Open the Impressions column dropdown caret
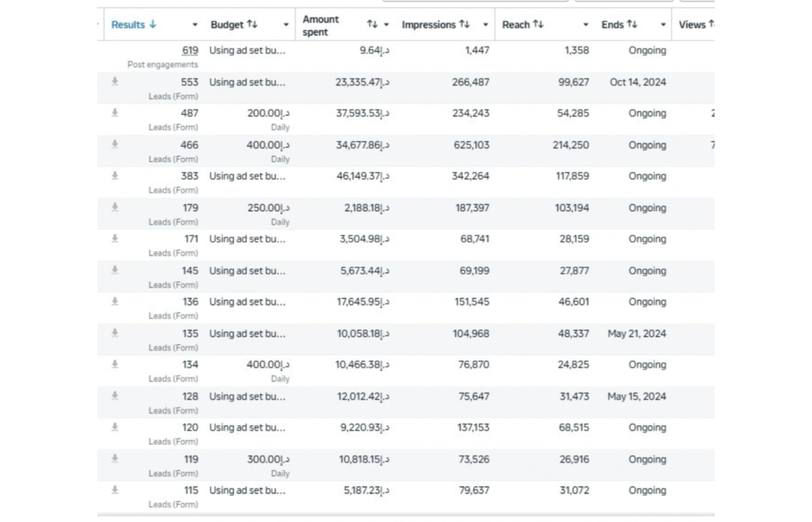The width and height of the screenshot is (812, 522). pos(486,25)
